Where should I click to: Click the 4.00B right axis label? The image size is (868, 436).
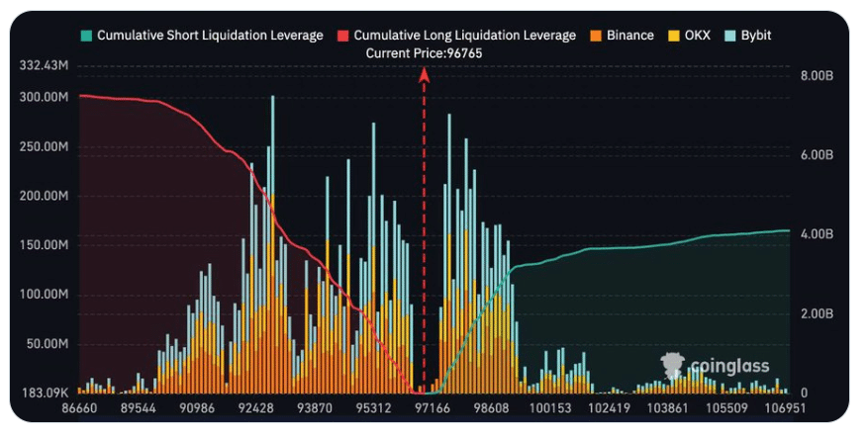point(818,234)
